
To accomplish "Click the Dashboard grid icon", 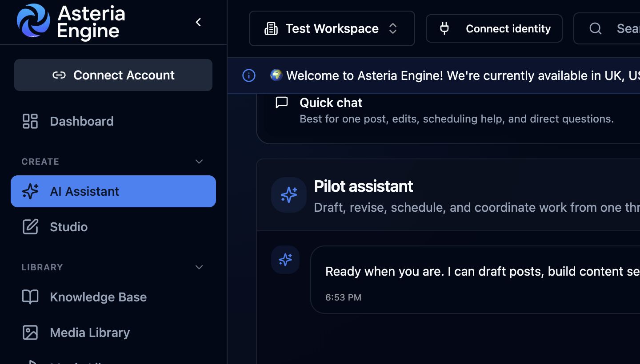I will pyautogui.click(x=30, y=121).
